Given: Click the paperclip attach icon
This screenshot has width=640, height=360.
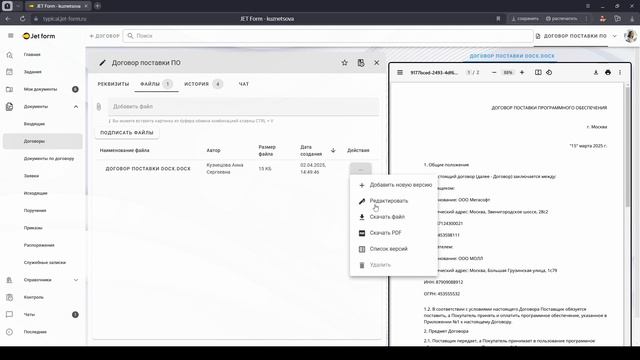Looking at the screenshot, I should (x=99, y=107).
